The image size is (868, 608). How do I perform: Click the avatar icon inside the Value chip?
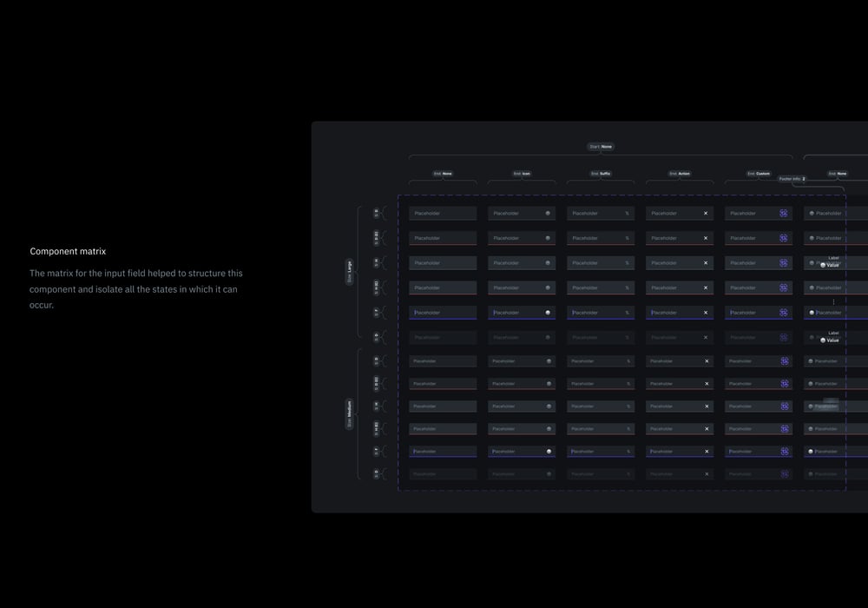click(x=822, y=267)
